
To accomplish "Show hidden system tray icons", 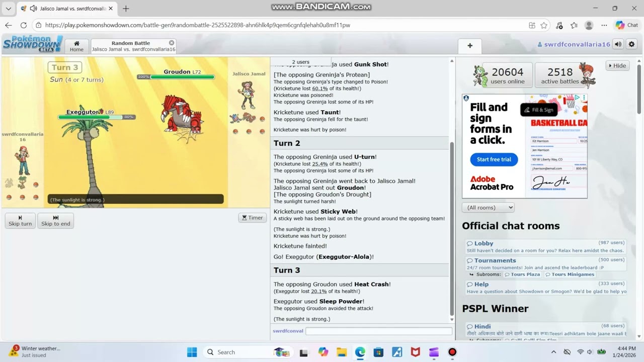I will coord(553,352).
